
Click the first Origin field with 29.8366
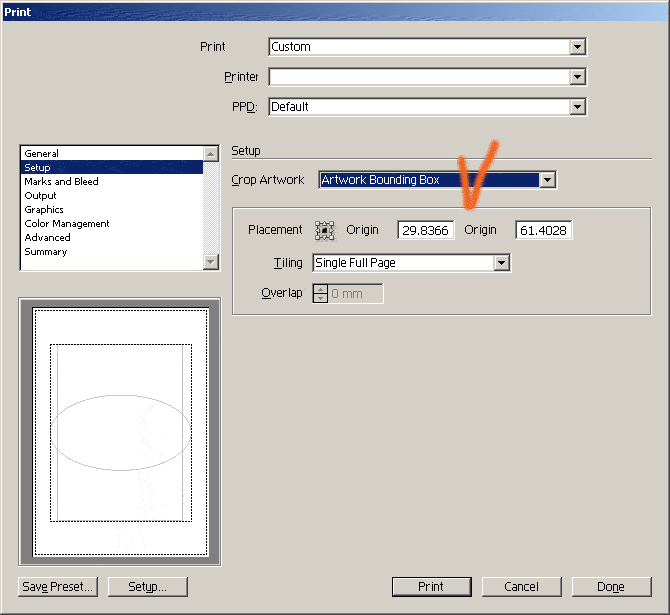(426, 230)
